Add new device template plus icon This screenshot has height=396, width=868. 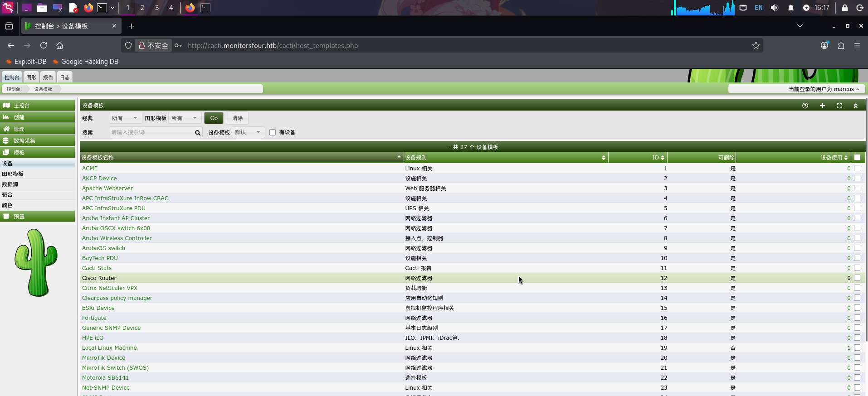click(822, 106)
